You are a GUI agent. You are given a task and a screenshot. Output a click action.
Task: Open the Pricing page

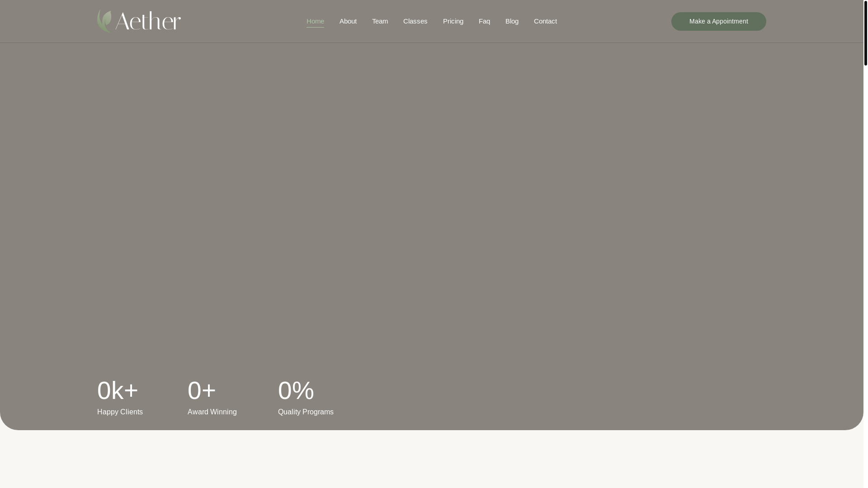(453, 21)
